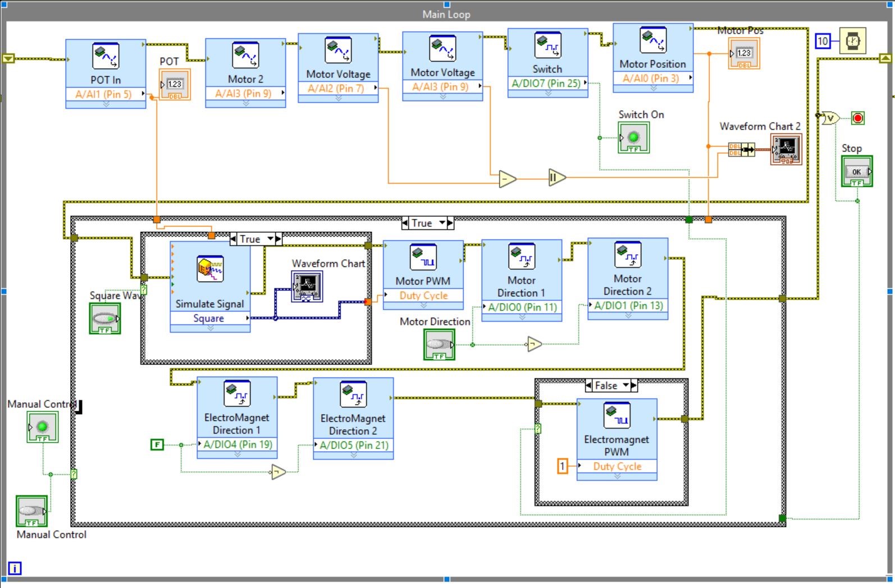Click the False boolean constant
The width and height of the screenshot is (895, 588).
[157, 445]
